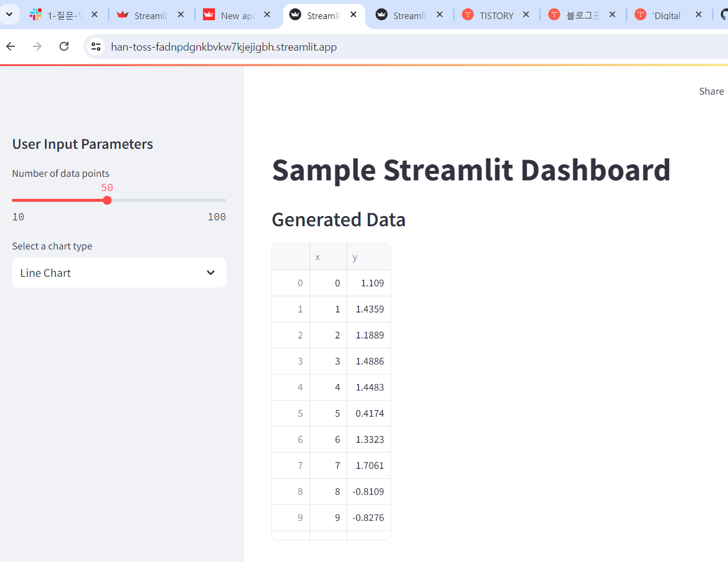Click the Select a chart type label
728x562 pixels.
pyautogui.click(x=52, y=246)
